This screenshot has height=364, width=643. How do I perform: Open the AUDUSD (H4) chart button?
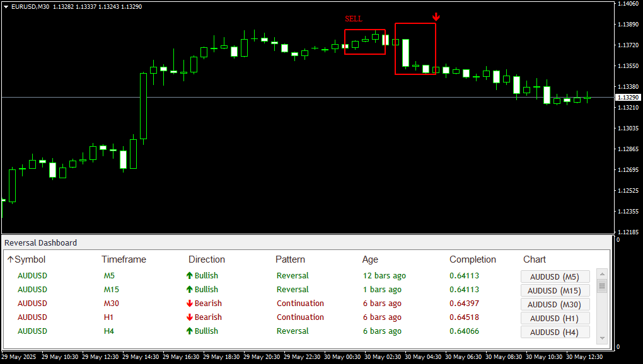click(x=555, y=331)
